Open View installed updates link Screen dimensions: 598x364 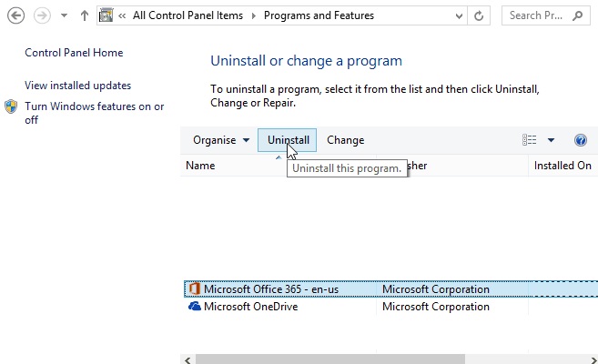pos(77,86)
